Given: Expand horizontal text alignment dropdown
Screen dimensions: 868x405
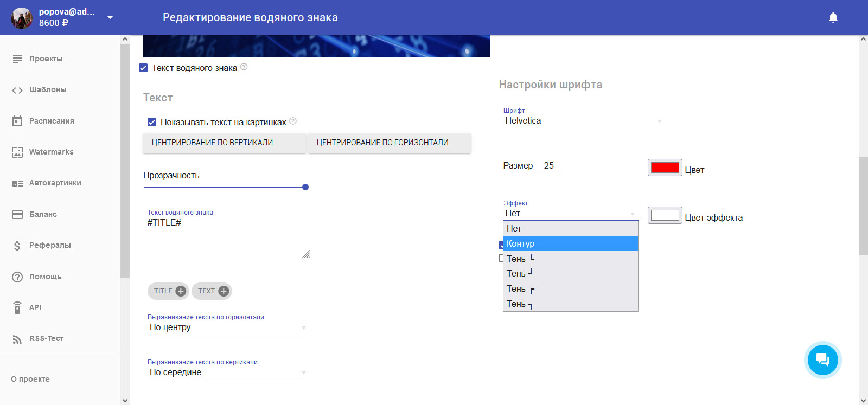Looking at the screenshot, I should point(228,327).
